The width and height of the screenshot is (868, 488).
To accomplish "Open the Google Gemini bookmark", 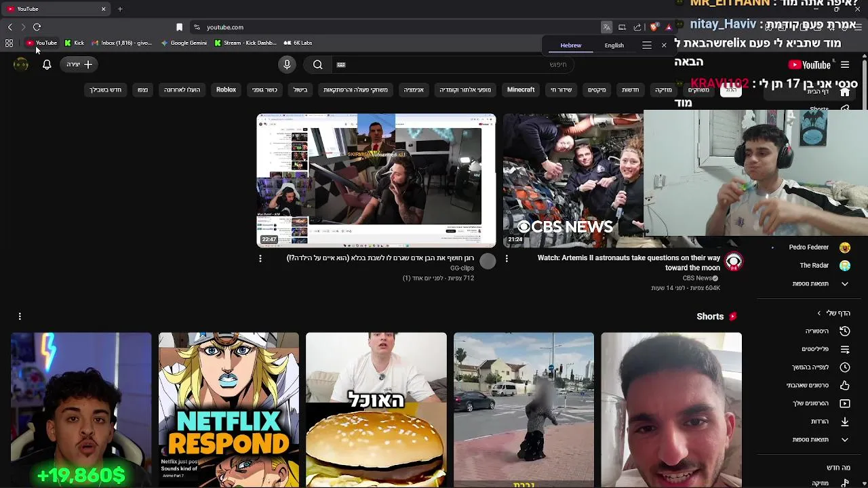I will pos(184,43).
